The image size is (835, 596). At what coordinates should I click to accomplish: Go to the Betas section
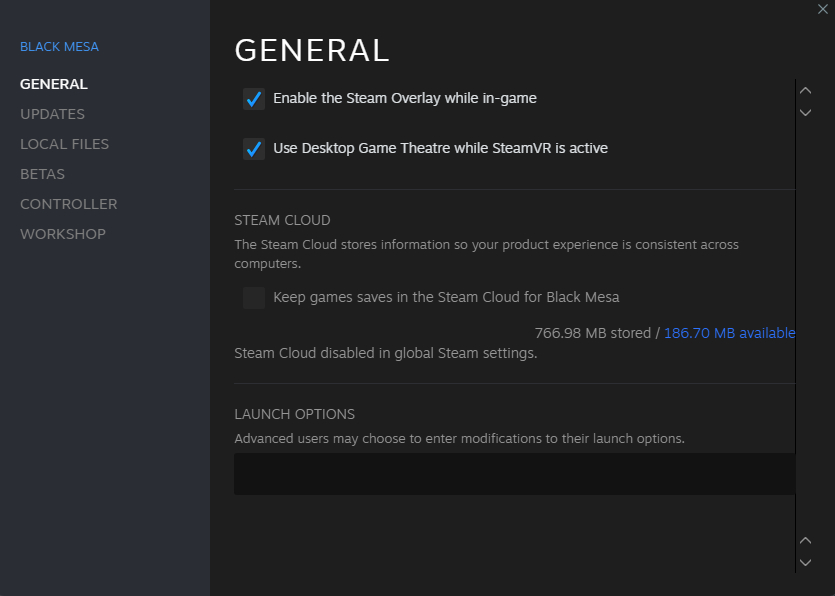tap(42, 174)
